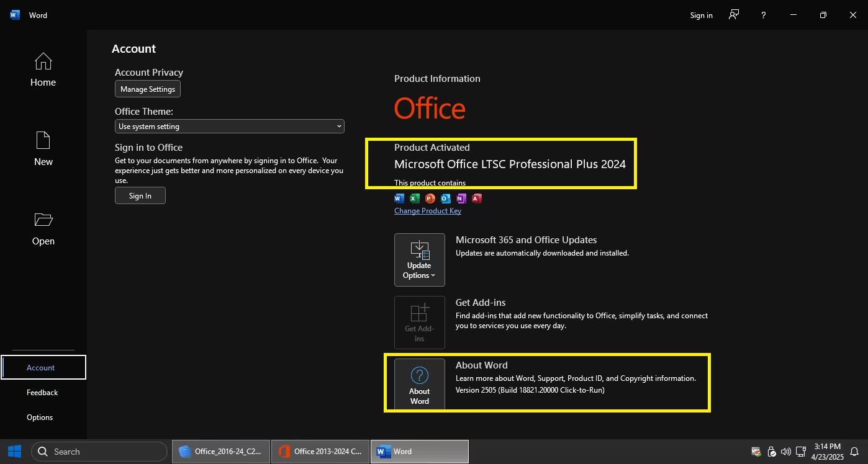Screen dimensions: 868x464
Task: Open the feedback icon in the title bar
Action: (734, 15)
